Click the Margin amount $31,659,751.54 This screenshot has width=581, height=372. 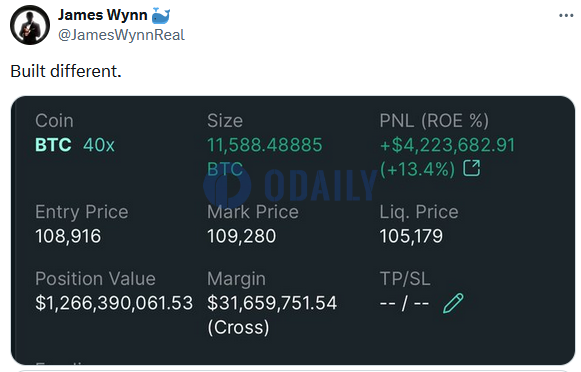(272, 303)
